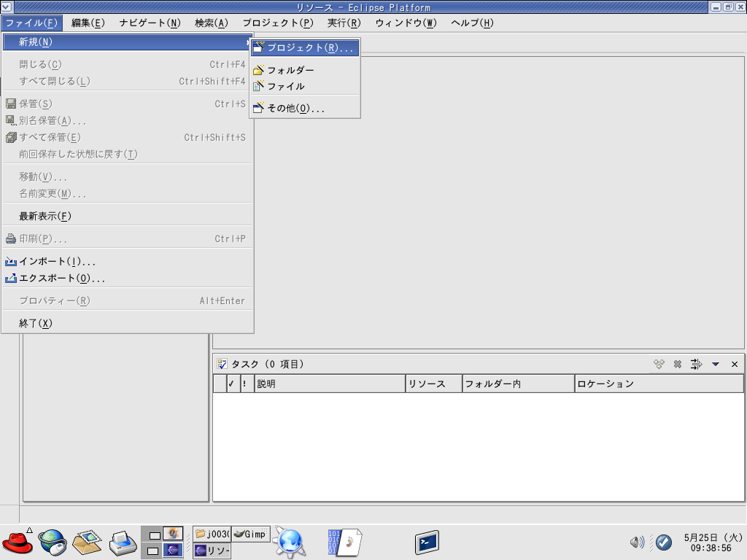Sort tasks by ロケーション column header

[659, 384]
